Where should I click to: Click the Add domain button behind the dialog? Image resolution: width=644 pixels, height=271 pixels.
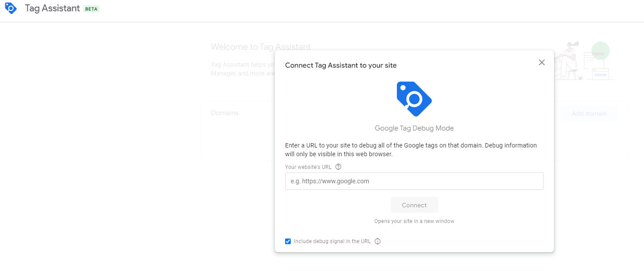click(x=589, y=113)
